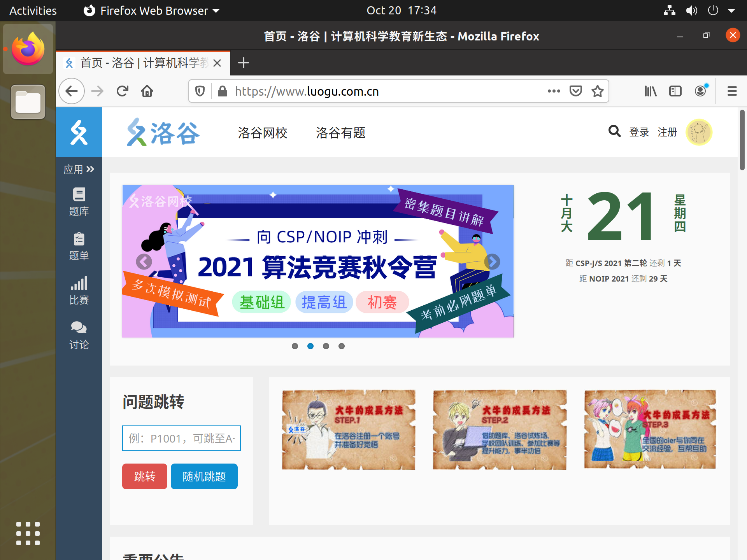Screen dimensions: 747x560
Task: Open tracking protection shield icon
Action: 200,91
